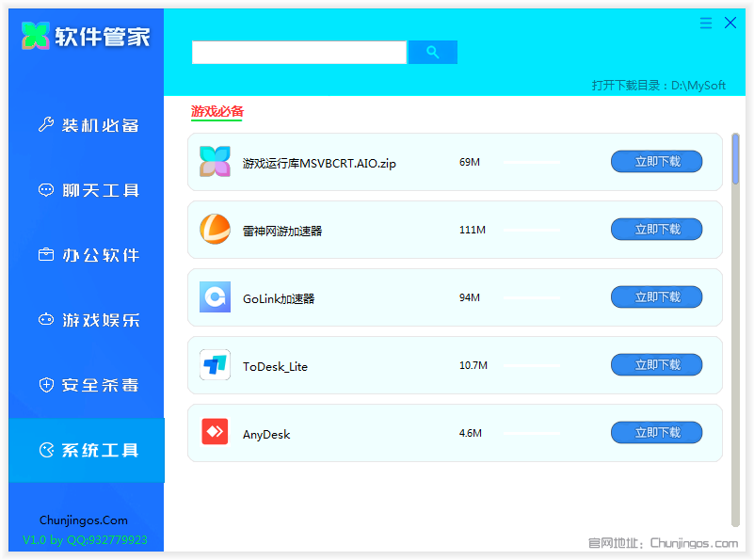The image size is (754, 560).
Task: Download AnyDesk with 立即下载
Action: click(x=656, y=433)
